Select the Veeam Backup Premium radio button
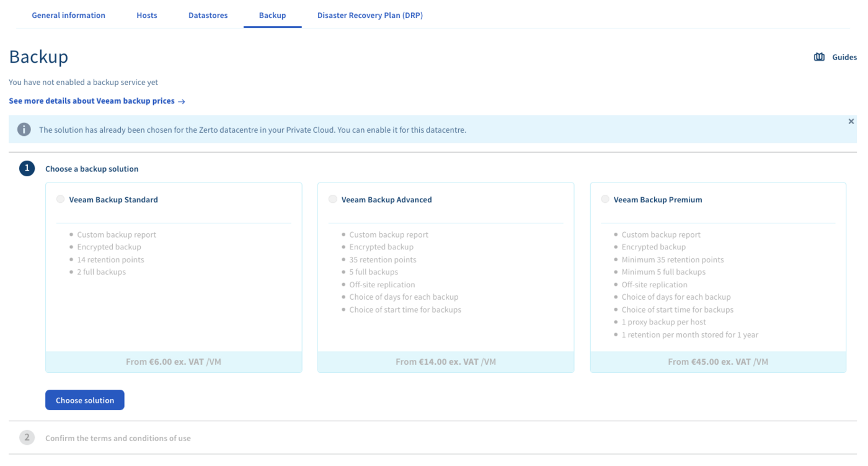Viewport: 868px width, 466px height. click(x=605, y=199)
